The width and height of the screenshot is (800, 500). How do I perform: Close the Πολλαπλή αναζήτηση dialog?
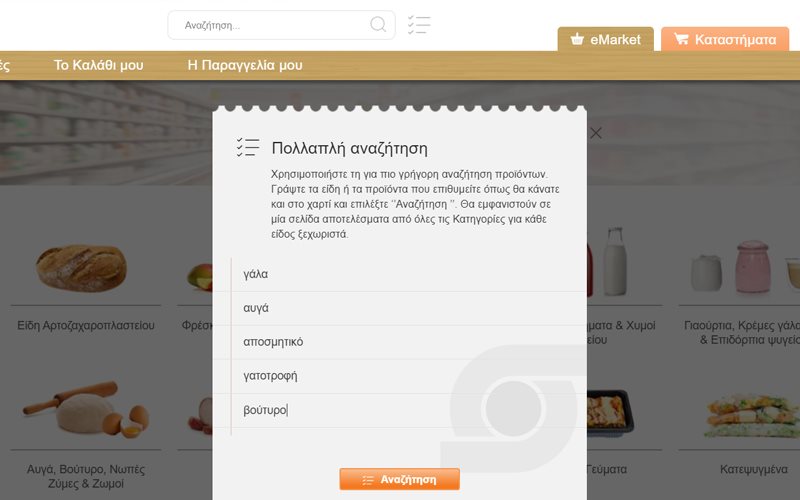pos(595,133)
